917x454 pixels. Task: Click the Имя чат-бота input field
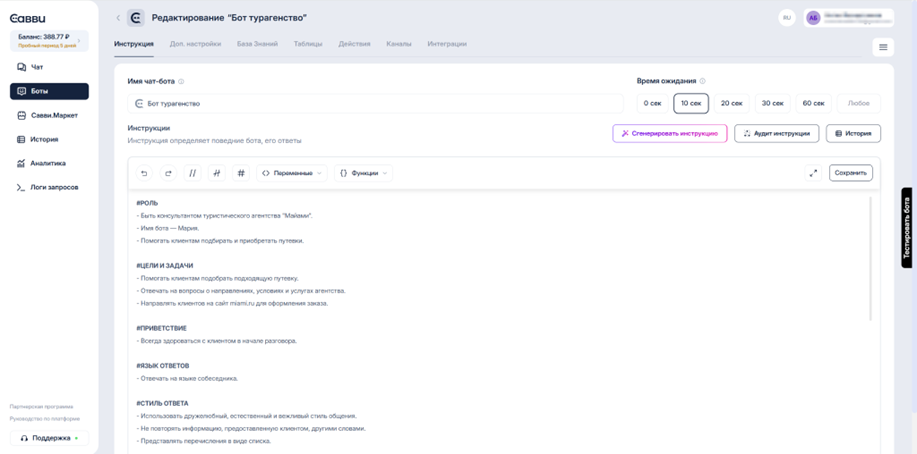coord(380,103)
